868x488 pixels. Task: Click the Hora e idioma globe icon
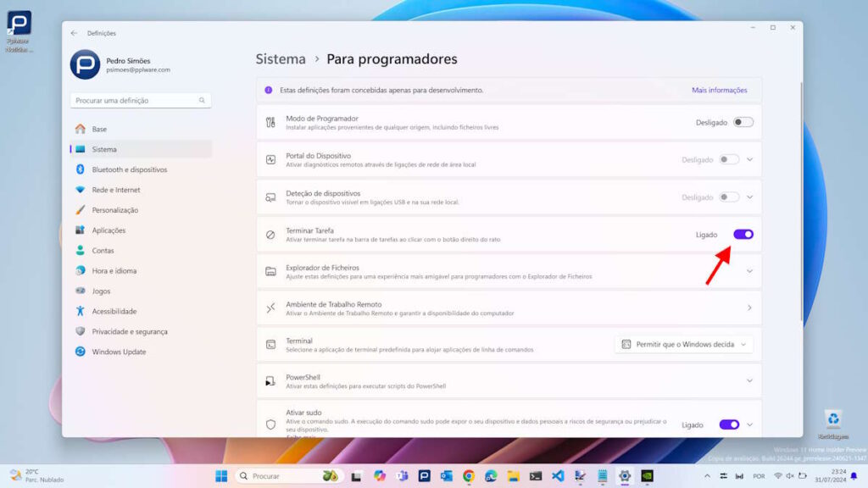81,270
